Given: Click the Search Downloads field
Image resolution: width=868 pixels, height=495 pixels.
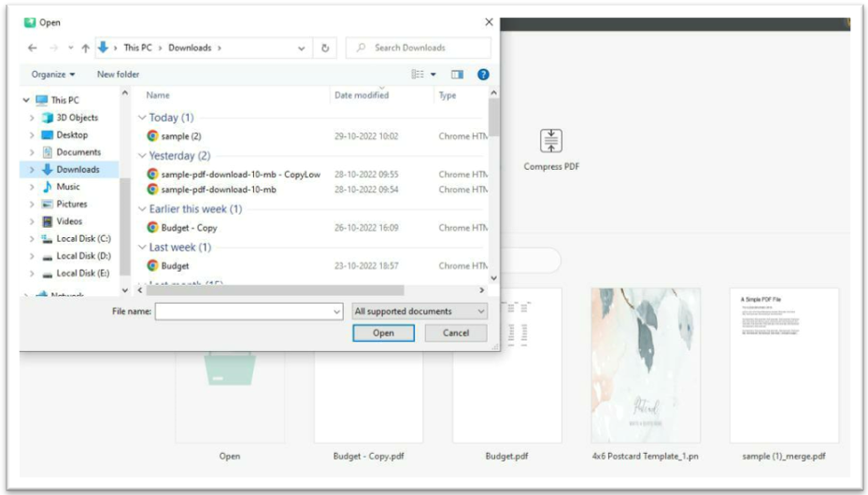Looking at the screenshot, I should click(x=418, y=48).
